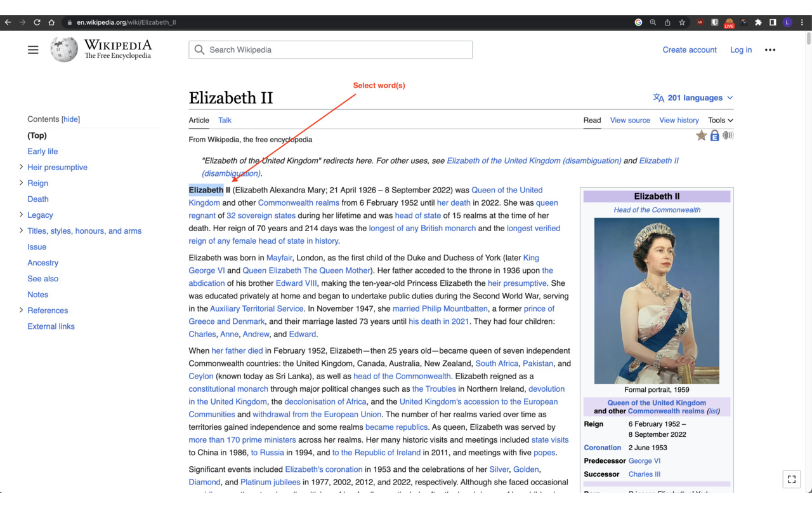
Task: Open fullscreen view via bottom-right icon
Action: (x=791, y=479)
